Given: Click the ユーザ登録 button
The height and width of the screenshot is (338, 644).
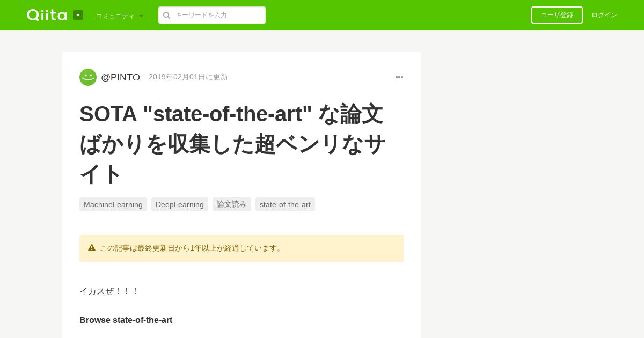Looking at the screenshot, I should point(557,15).
